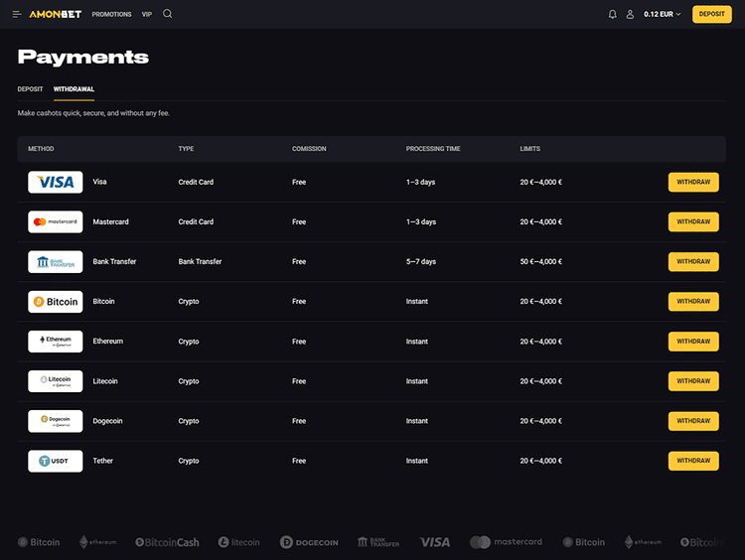The height and width of the screenshot is (560, 745).
Task: Click the 'Dogecoin' method name text
Action: click(107, 421)
